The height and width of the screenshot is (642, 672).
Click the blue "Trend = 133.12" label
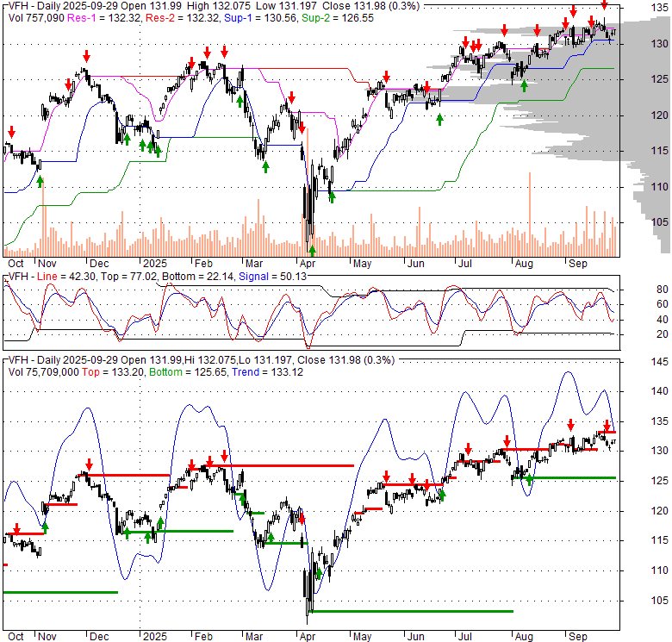267,372
